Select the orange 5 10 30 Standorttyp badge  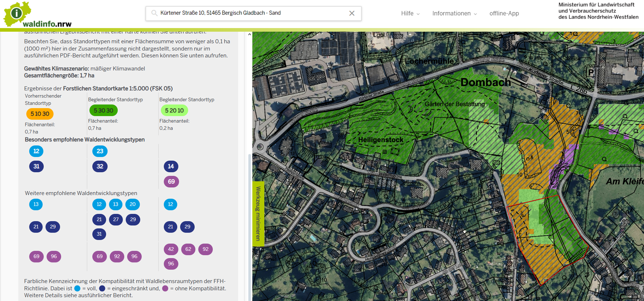tap(40, 114)
